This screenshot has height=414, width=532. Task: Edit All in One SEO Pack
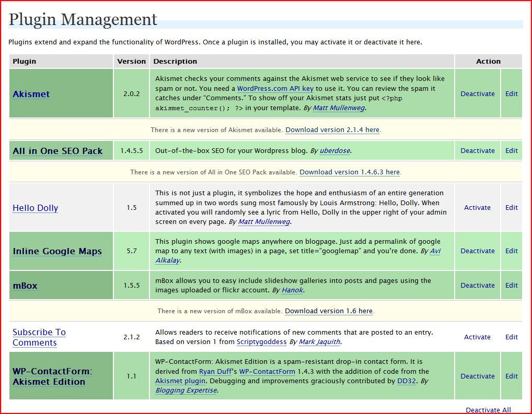[x=511, y=150]
